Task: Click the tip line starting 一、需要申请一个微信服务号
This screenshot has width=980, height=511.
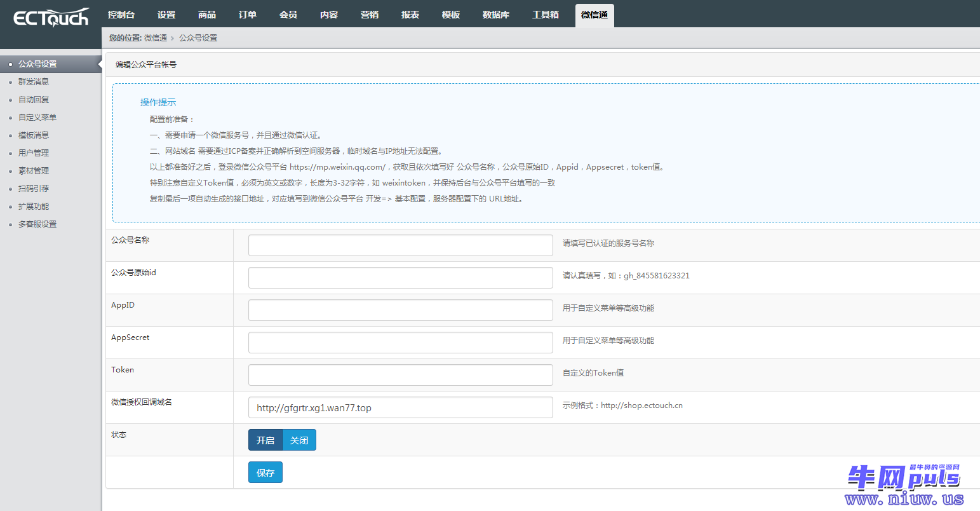Action: (237, 135)
